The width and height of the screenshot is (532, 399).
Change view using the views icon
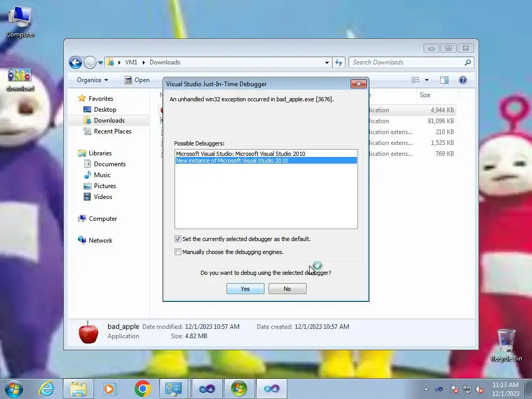(415, 80)
